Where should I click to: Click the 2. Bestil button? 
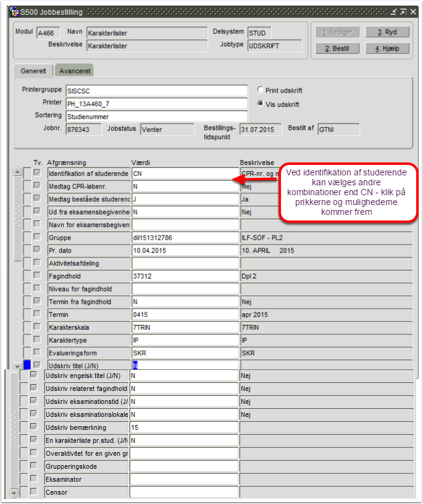(x=337, y=48)
